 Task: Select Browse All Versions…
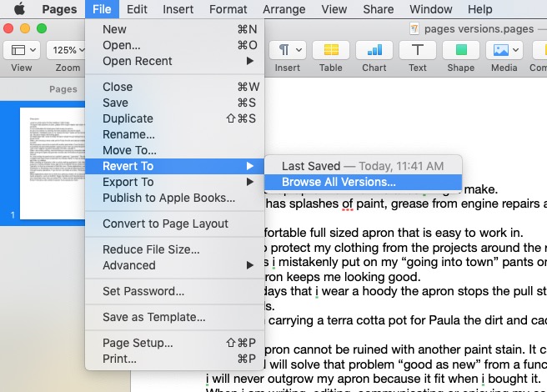click(363, 182)
